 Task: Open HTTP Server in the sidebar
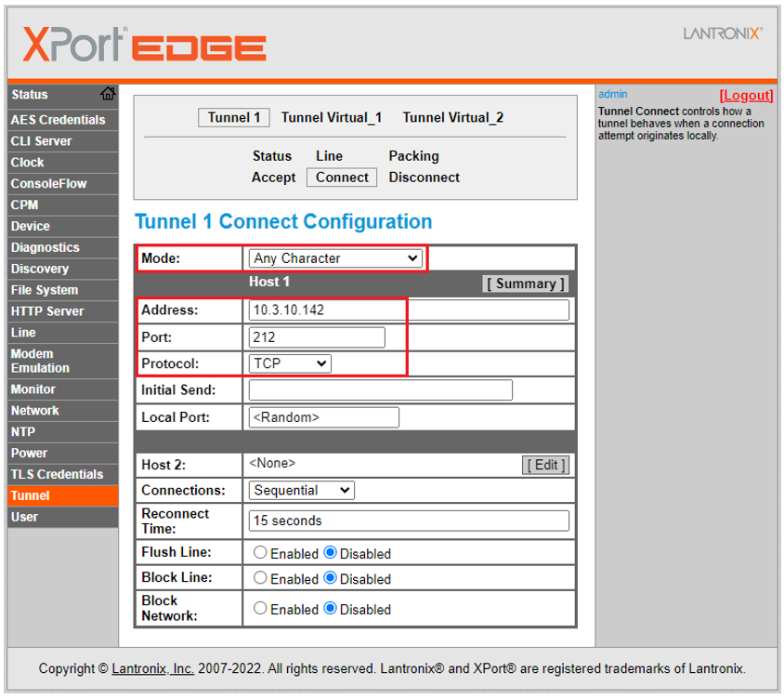pos(63,311)
